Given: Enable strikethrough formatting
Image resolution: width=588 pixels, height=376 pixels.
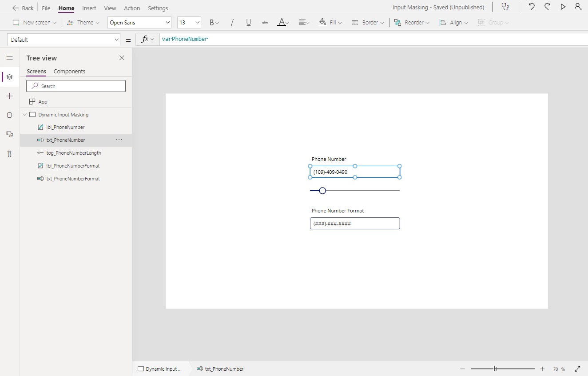Looking at the screenshot, I should (x=265, y=22).
